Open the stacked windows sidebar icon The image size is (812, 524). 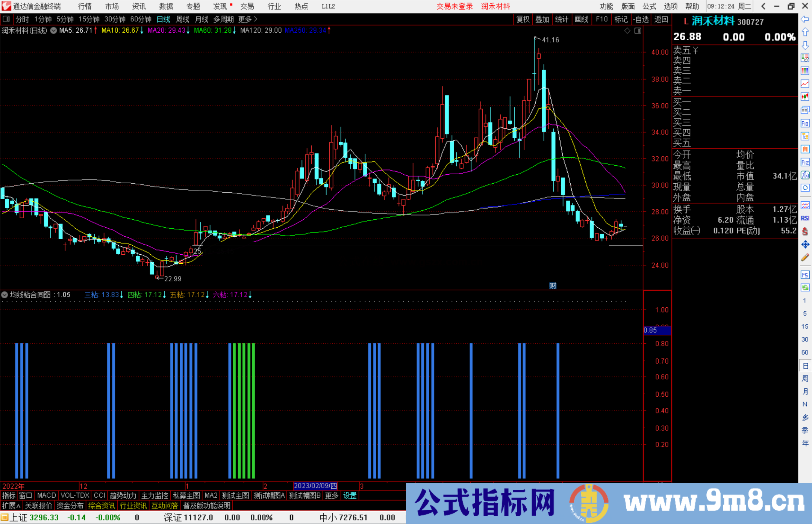(805, 110)
